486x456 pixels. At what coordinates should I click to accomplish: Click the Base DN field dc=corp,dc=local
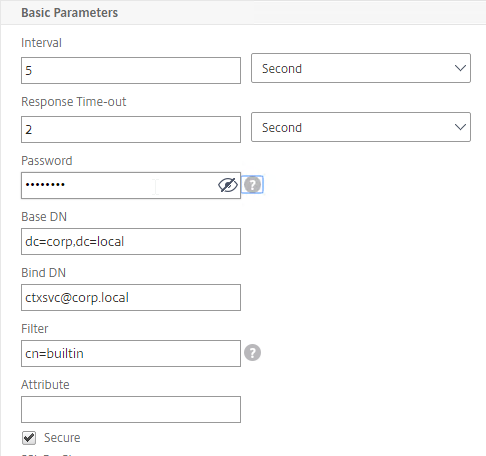(x=131, y=241)
